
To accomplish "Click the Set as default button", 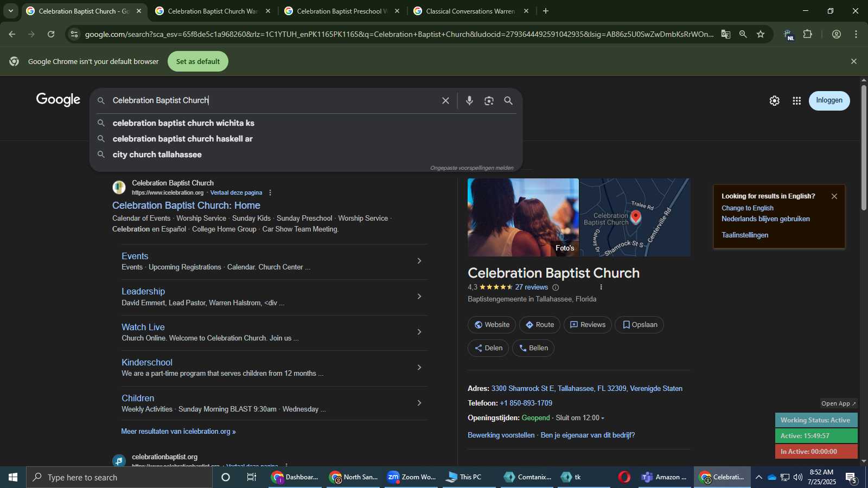I will point(198,61).
